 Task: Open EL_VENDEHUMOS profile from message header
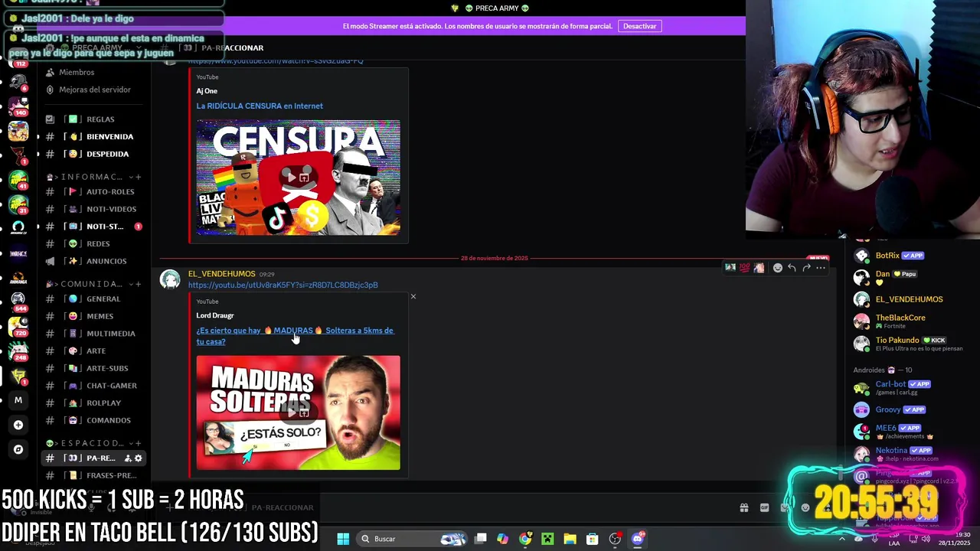[x=222, y=274]
